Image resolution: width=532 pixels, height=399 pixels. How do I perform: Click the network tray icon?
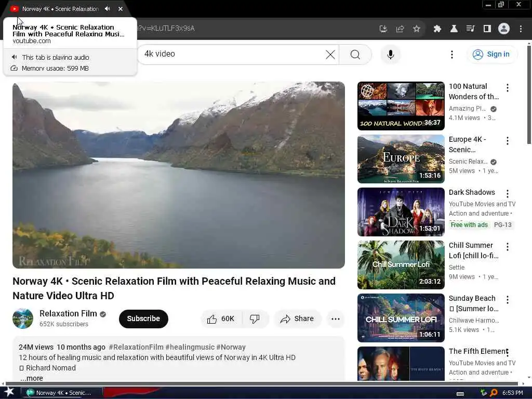(484, 393)
